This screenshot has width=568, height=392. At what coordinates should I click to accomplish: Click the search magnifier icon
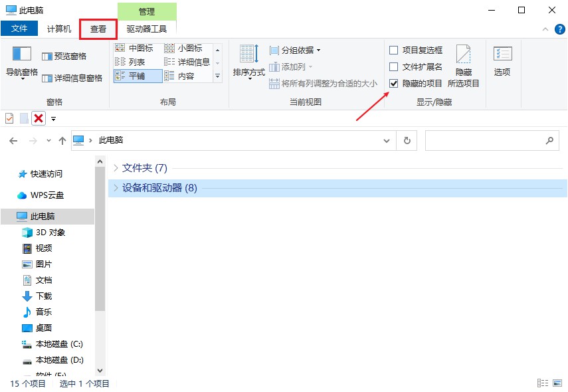click(x=549, y=140)
